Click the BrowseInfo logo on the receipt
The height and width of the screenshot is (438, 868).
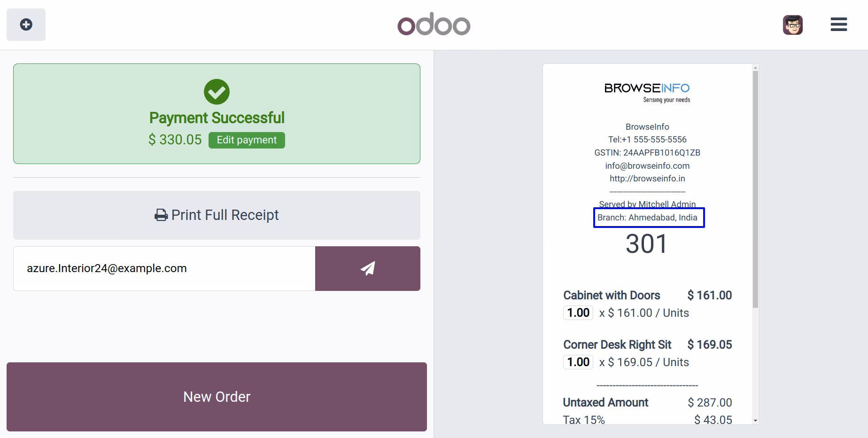pos(647,93)
